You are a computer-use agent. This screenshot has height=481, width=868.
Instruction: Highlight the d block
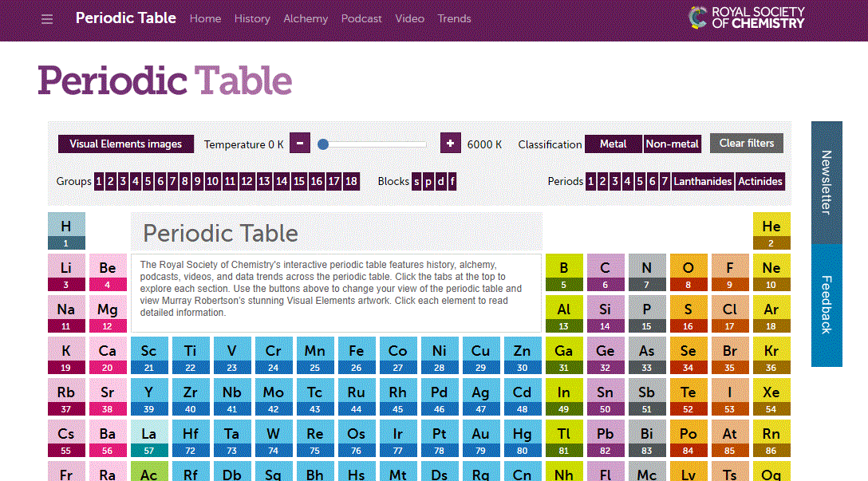(x=440, y=182)
